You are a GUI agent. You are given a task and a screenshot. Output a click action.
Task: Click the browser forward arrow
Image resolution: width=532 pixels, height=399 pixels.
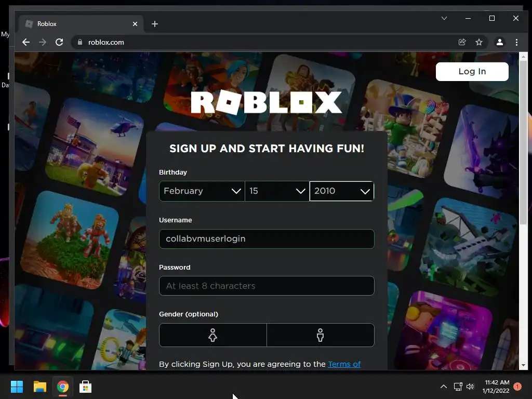tap(43, 42)
